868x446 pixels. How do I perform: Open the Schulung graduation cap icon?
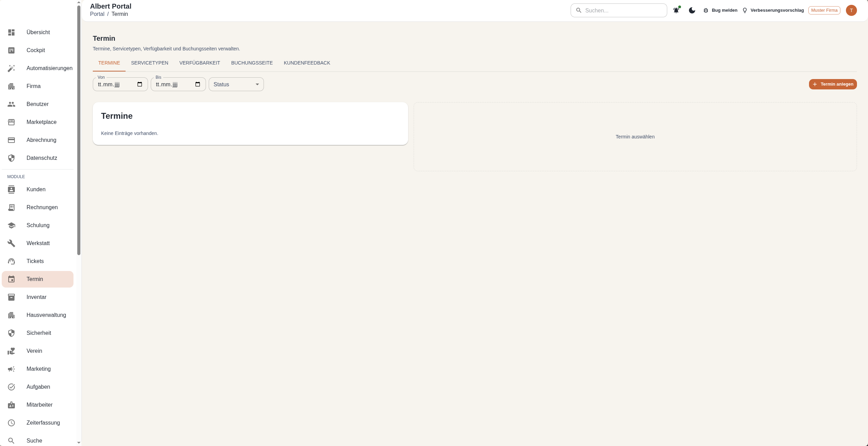pos(11,225)
